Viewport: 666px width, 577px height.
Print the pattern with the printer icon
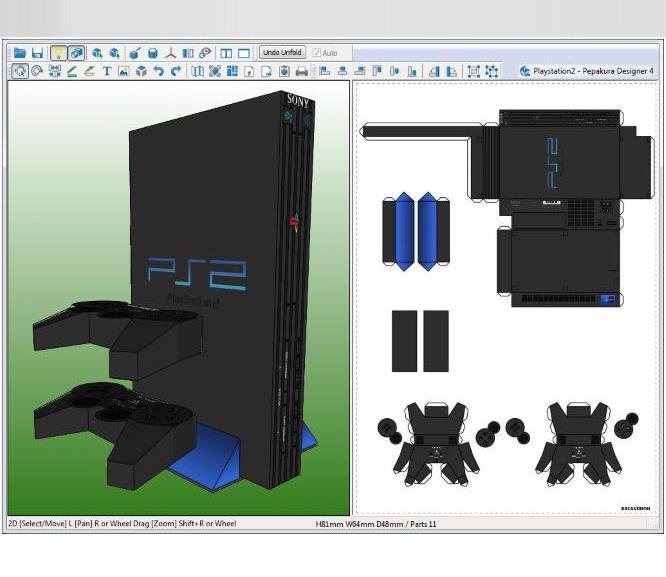click(x=302, y=71)
